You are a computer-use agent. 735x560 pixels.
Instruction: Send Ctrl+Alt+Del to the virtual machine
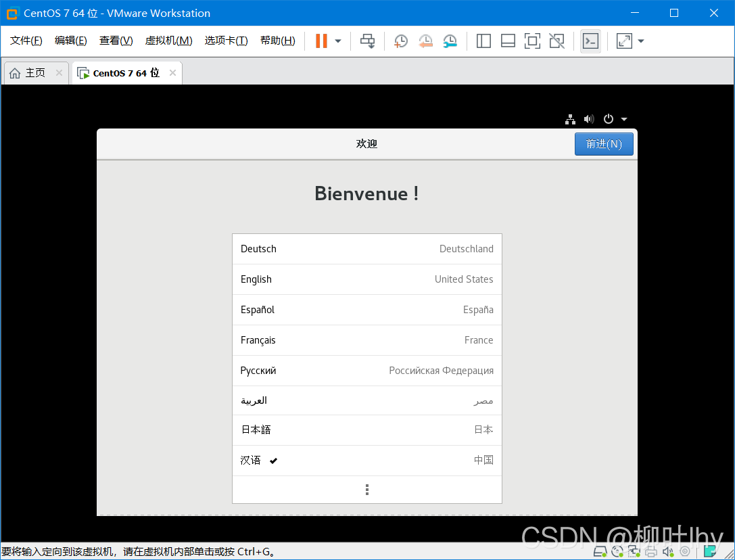click(x=368, y=41)
